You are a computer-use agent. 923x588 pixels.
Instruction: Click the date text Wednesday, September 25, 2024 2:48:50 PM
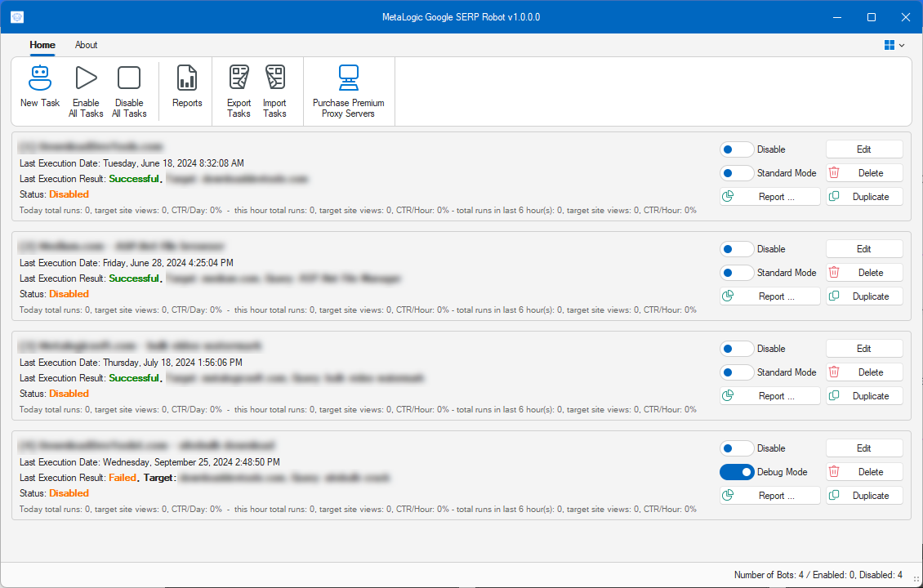coord(191,462)
